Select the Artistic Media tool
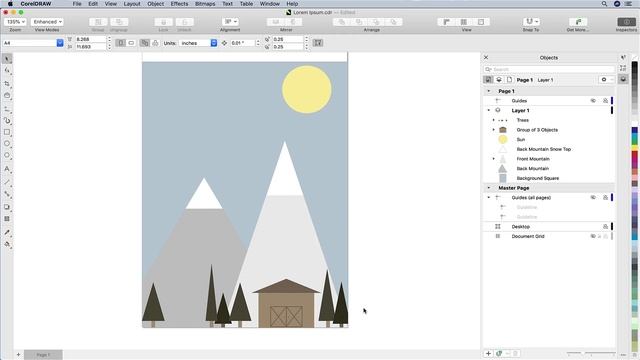The width and height of the screenshot is (640, 360). click(x=7, y=121)
